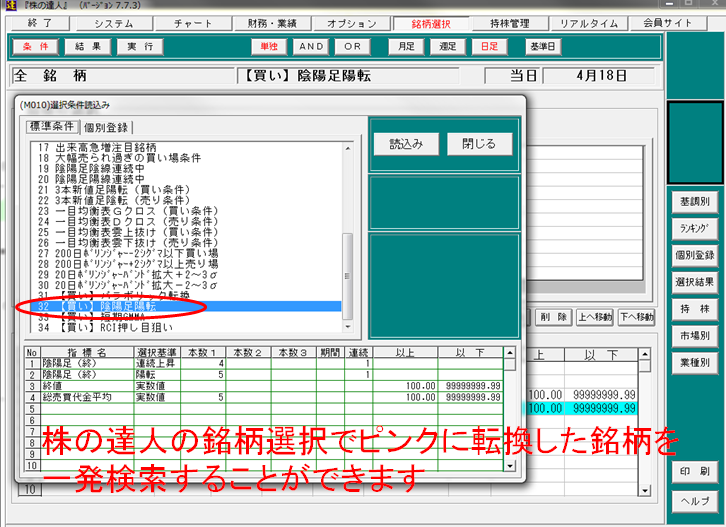The image size is (726, 527).
Task: Click the dialog indicator table scroll-up arrow
Action: coord(510,353)
